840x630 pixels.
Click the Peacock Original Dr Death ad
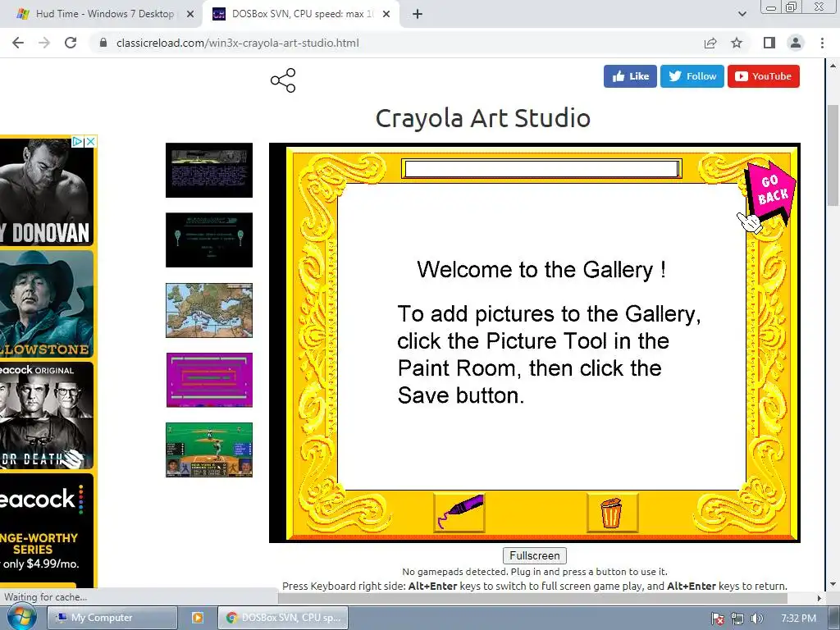pyautogui.click(x=47, y=416)
